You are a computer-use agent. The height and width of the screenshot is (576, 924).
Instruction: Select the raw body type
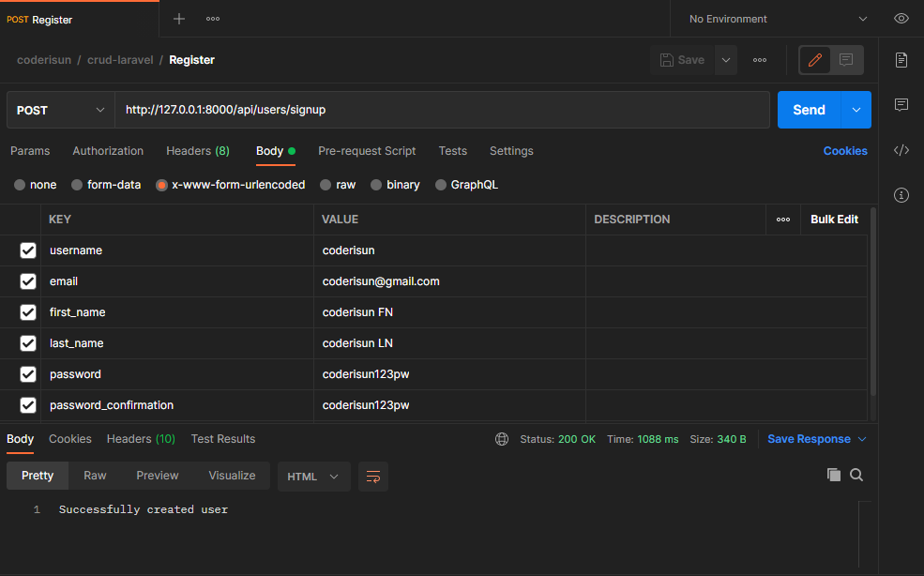[x=326, y=185]
